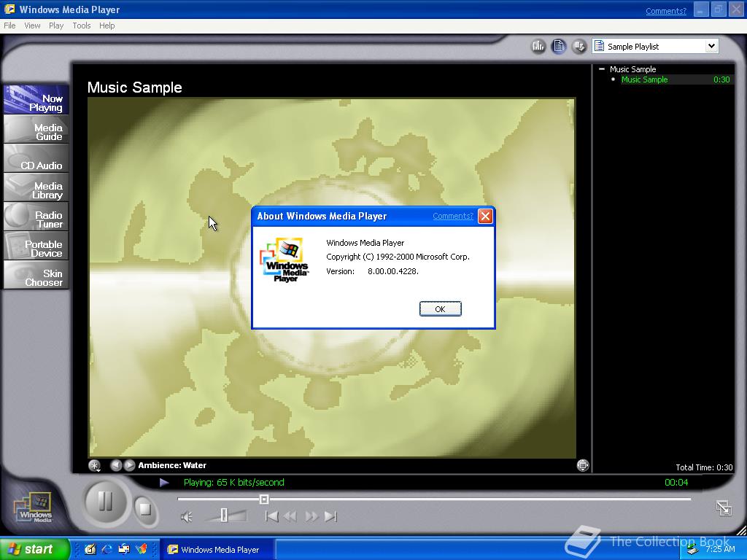Open the Media Library tab

click(36, 187)
